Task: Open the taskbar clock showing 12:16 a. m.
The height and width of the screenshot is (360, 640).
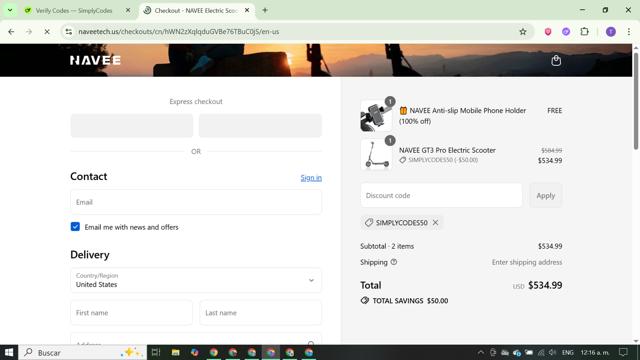Action: 595,352
